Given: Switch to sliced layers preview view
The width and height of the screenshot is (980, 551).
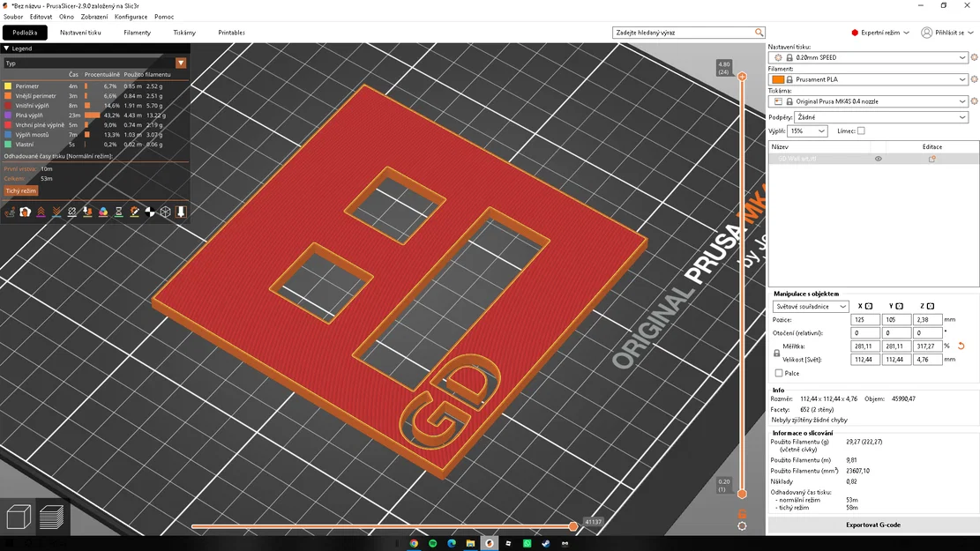Looking at the screenshot, I should click(52, 517).
